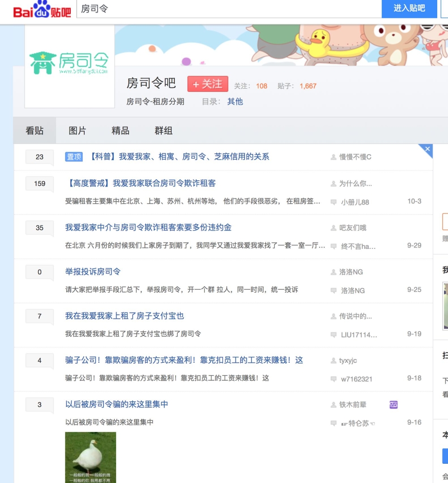Image resolution: width=448 pixels, height=483 pixels.
Task: Click author icon beside 洛洛NG in 举报投诉房司令 row
Action: 333,272
